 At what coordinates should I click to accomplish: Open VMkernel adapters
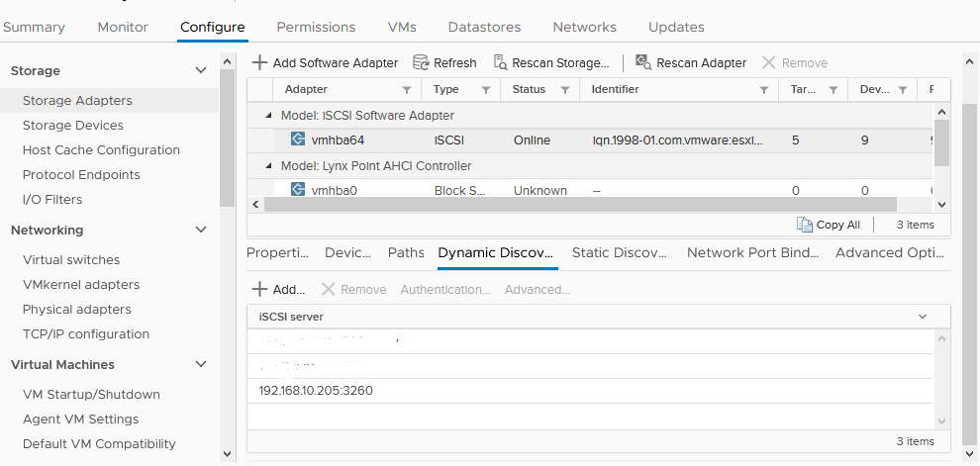[x=81, y=284]
